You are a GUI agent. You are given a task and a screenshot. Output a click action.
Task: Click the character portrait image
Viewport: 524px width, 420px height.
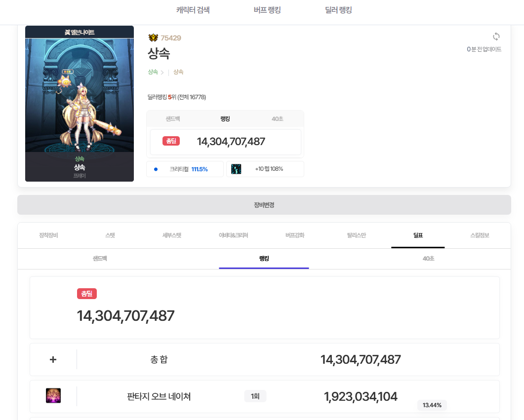(x=80, y=95)
